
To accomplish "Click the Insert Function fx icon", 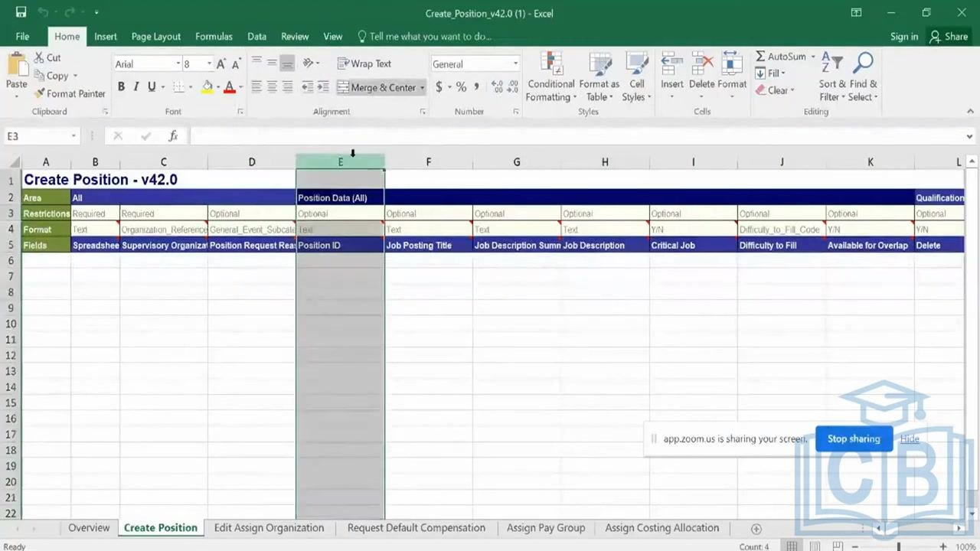I will click(x=173, y=135).
